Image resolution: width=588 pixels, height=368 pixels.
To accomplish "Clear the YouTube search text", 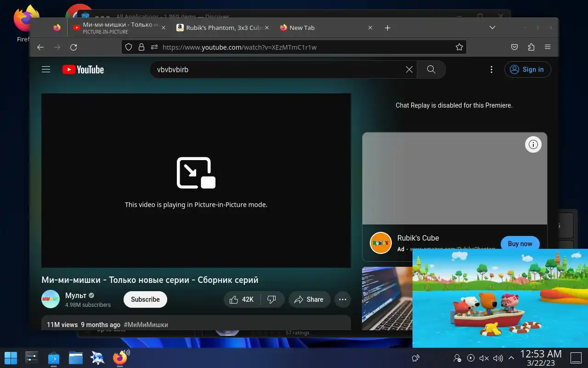I will pos(409,69).
